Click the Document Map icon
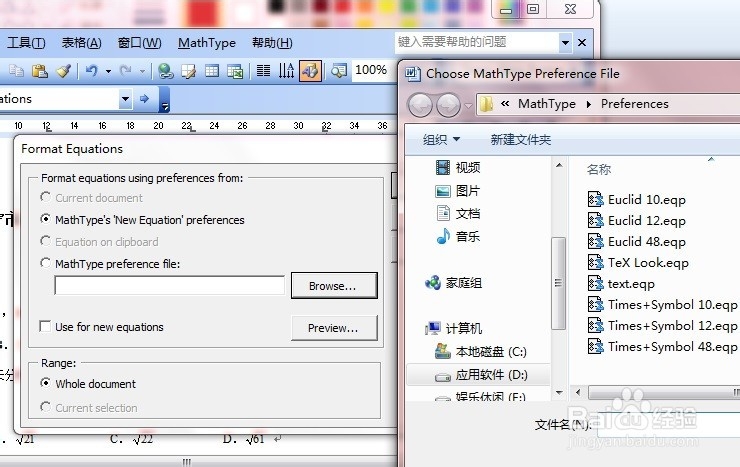 (x=339, y=71)
